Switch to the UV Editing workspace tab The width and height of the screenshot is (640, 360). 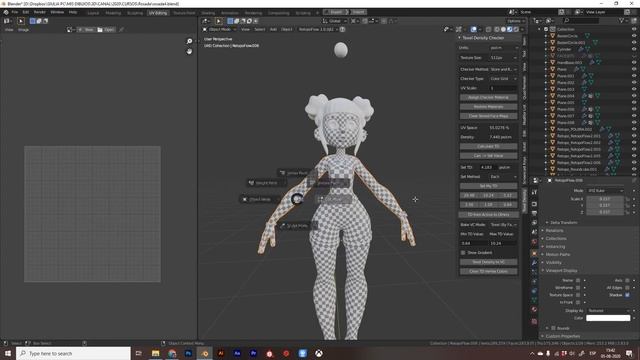tap(158, 13)
